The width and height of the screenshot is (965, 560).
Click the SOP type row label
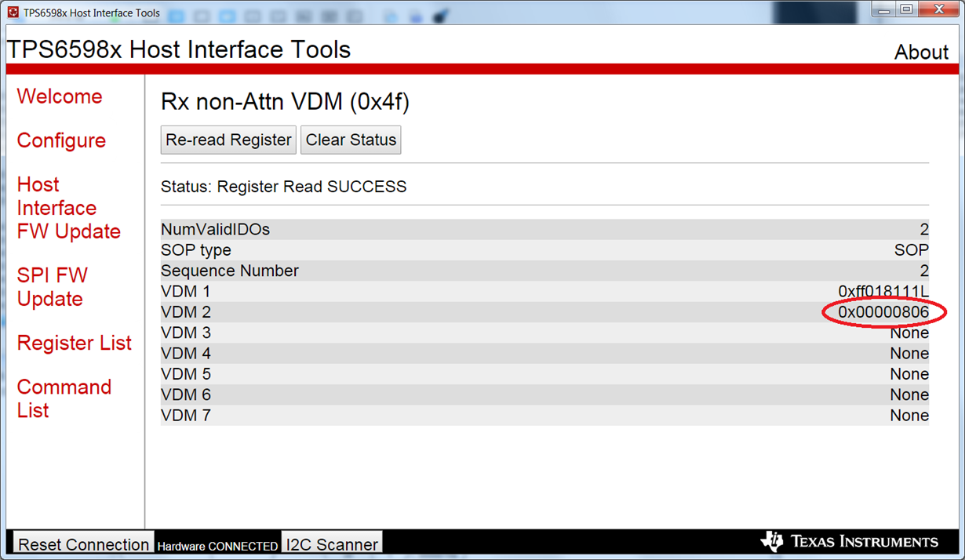coord(196,250)
